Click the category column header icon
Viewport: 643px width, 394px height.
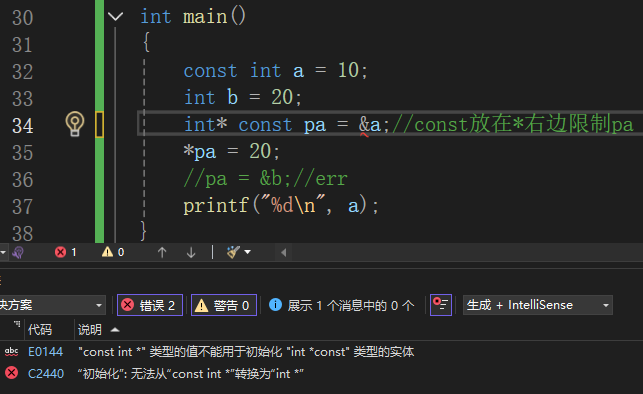click(x=17, y=325)
